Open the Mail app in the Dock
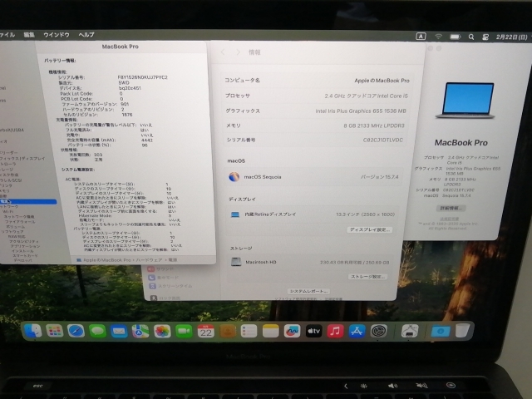Screen dimensions: 532x399 click(x=119, y=331)
